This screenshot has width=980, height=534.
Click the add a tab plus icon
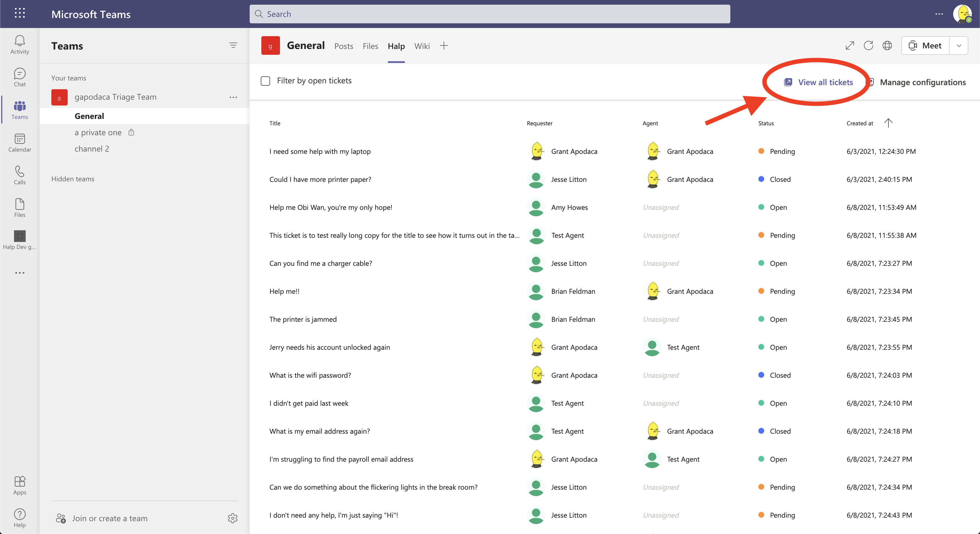(x=444, y=46)
